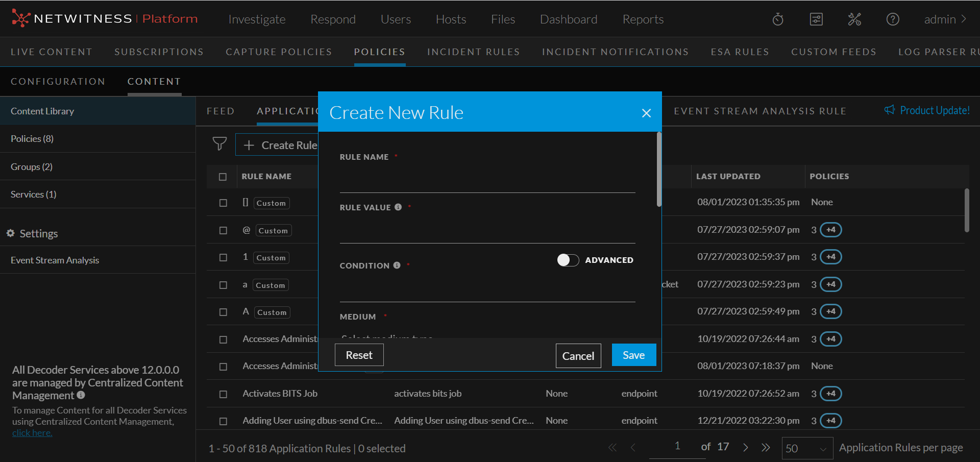Click the CONDITION info icon
Viewport: 980px width, 462px height.
pos(397,265)
